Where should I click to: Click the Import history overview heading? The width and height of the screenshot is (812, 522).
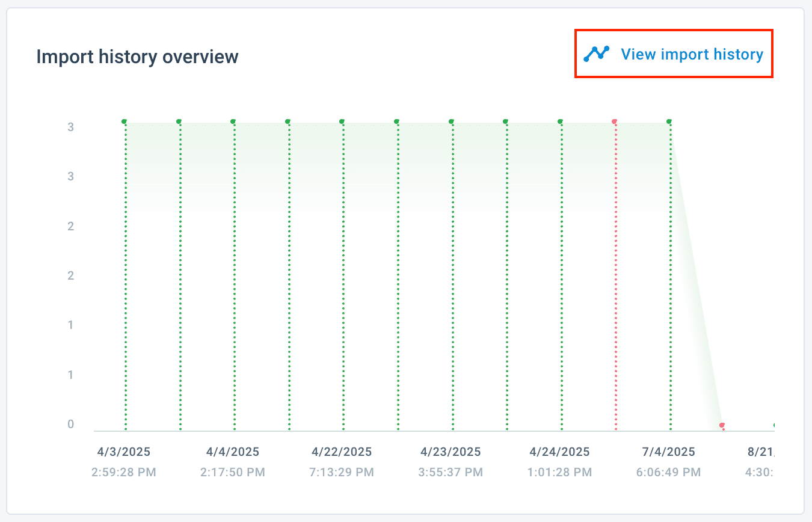pyautogui.click(x=137, y=57)
